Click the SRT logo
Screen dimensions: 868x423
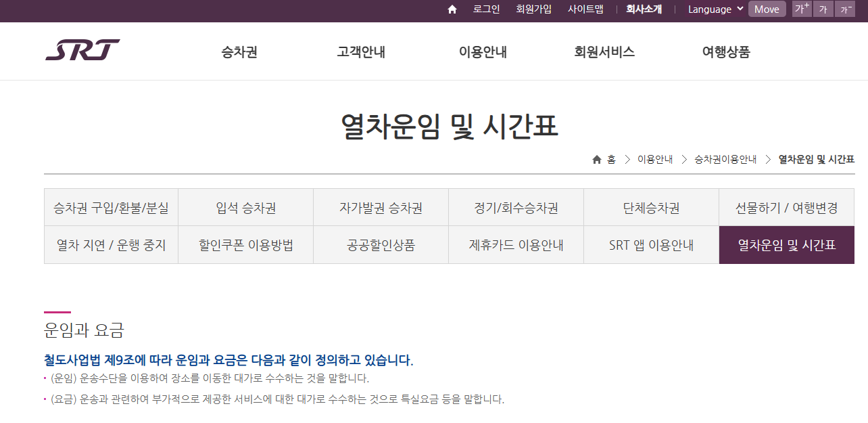[x=84, y=49]
